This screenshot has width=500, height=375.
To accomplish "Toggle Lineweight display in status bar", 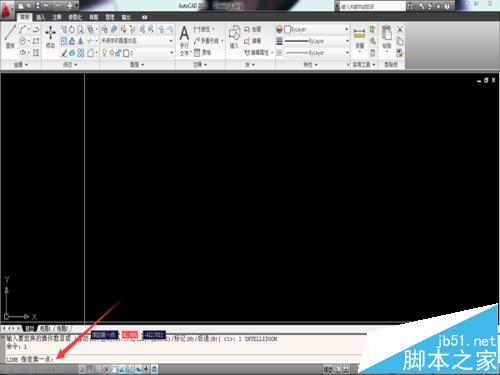I will [146, 369].
